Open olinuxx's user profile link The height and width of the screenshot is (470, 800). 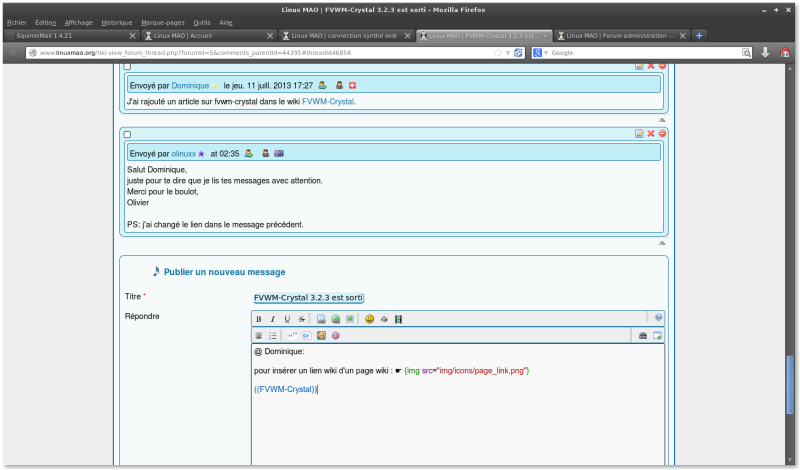[x=183, y=153]
